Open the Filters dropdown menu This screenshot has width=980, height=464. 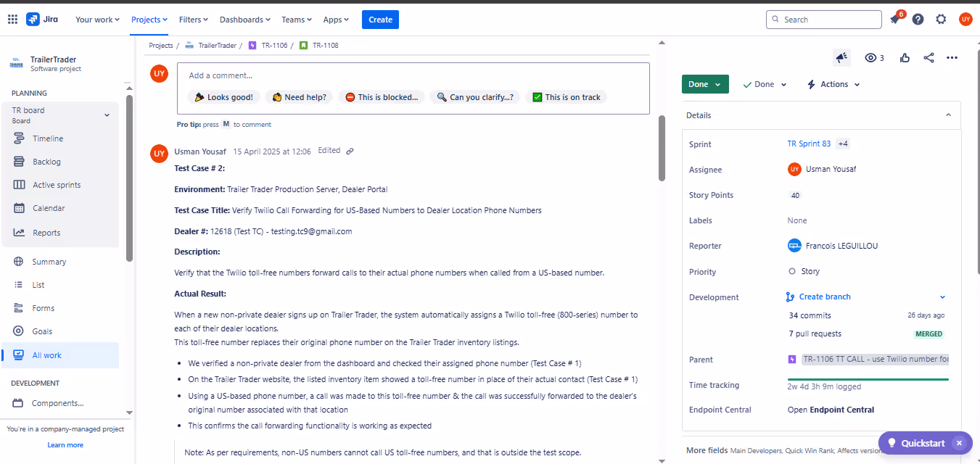(194, 20)
